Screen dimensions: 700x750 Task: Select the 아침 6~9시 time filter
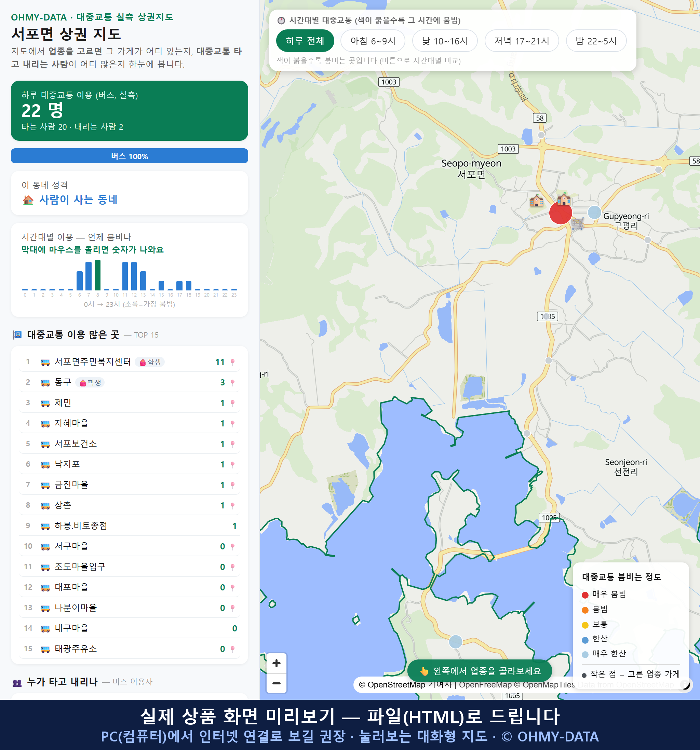(x=373, y=41)
